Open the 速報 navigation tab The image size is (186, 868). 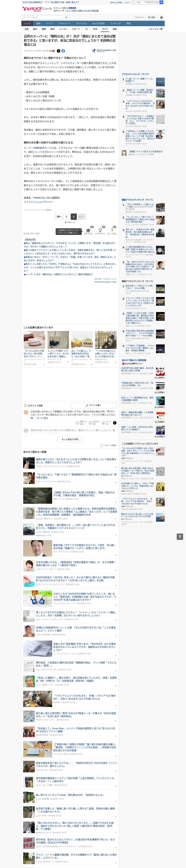click(38, 23)
